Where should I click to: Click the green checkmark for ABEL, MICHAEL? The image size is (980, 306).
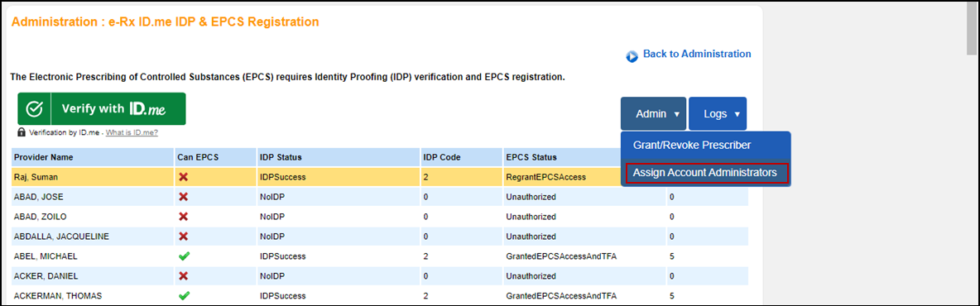[184, 256]
